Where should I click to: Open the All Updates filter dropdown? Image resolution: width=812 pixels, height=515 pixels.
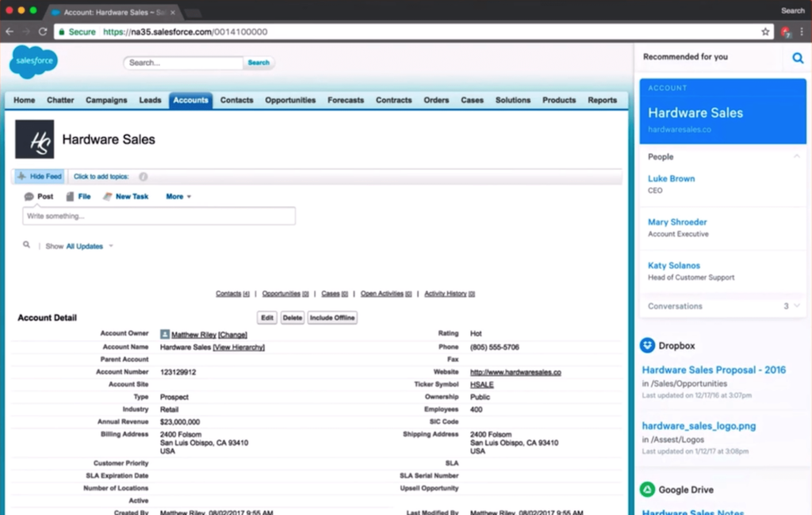point(89,246)
